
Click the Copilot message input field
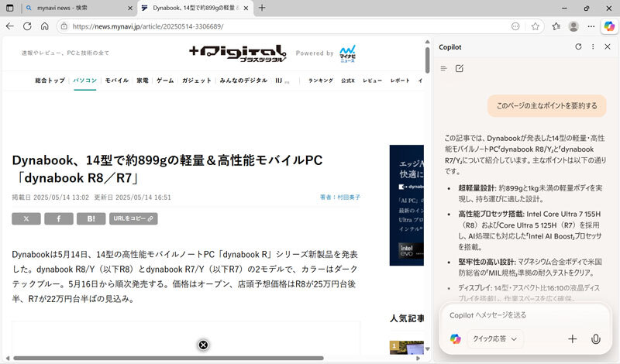(x=525, y=315)
